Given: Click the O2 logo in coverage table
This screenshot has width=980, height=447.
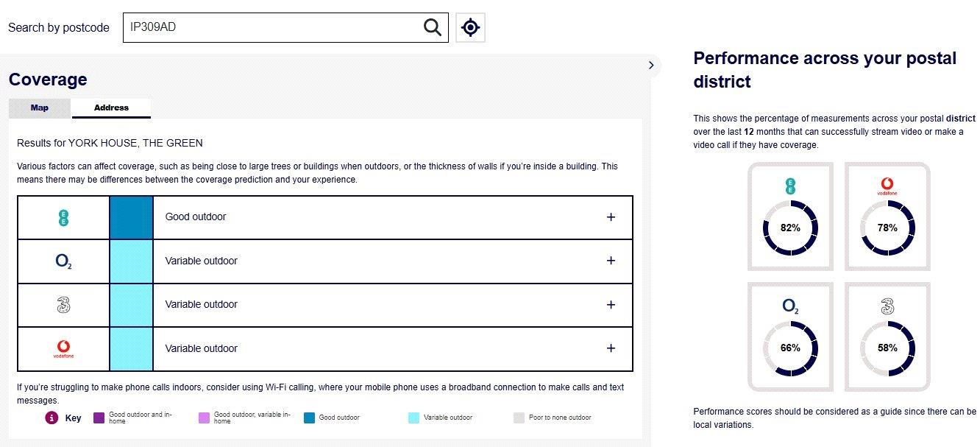Looking at the screenshot, I should coord(63,261).
